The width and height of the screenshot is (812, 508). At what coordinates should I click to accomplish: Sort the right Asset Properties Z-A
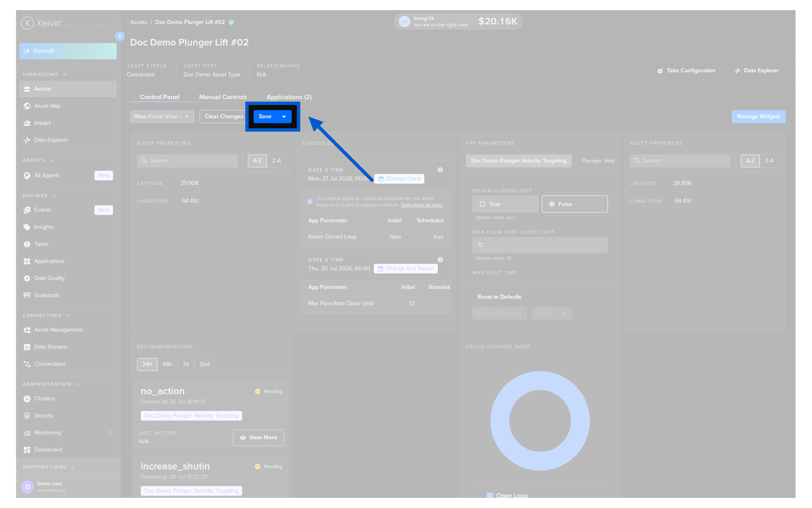(x=769, y=161)
